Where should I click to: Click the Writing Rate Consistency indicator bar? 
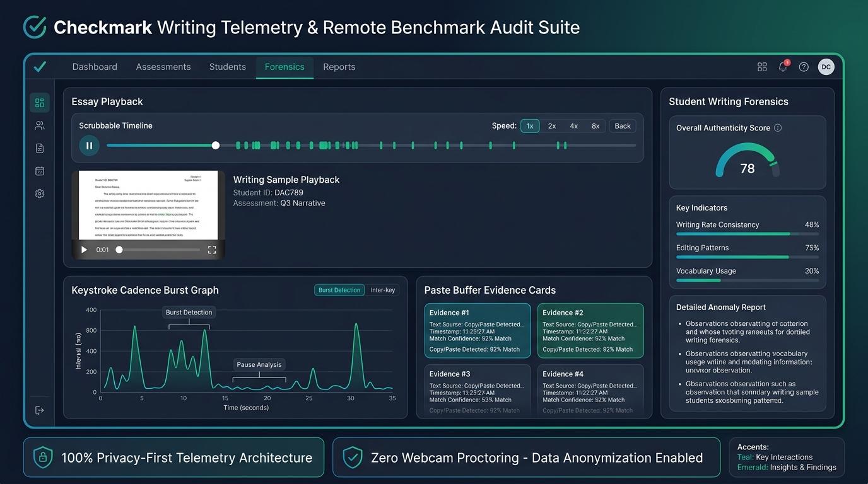point(748,234)
